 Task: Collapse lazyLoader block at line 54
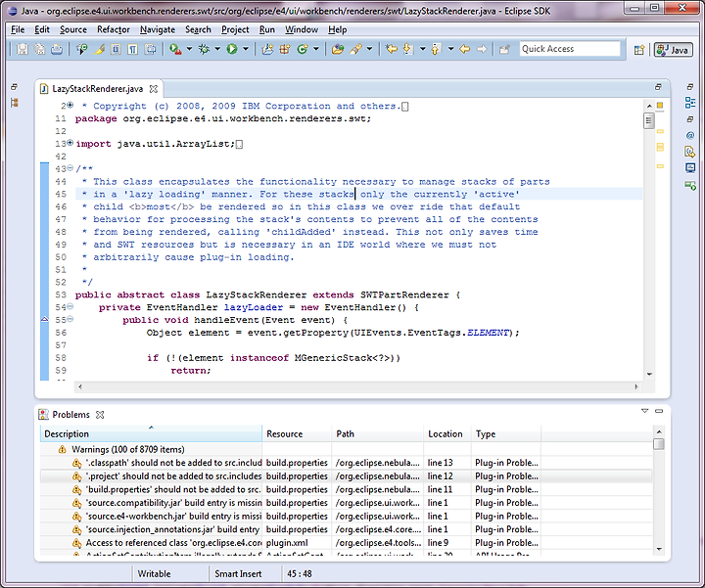[70, 306]
